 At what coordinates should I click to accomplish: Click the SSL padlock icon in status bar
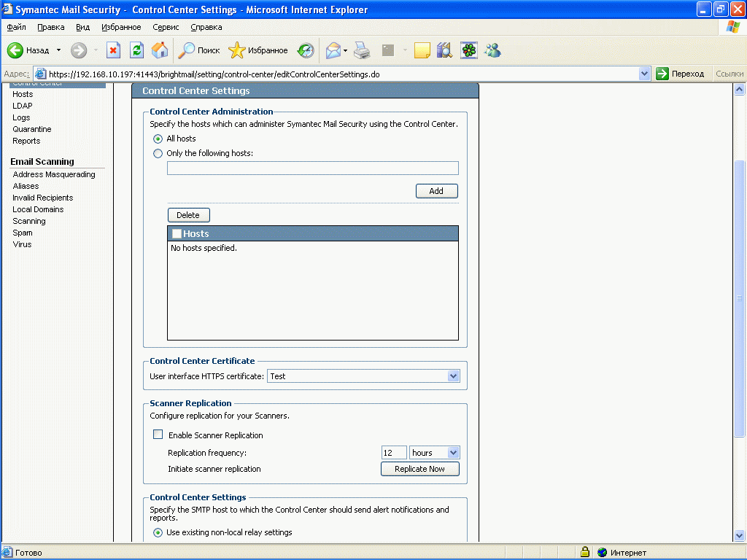click(x=585, y=552)
